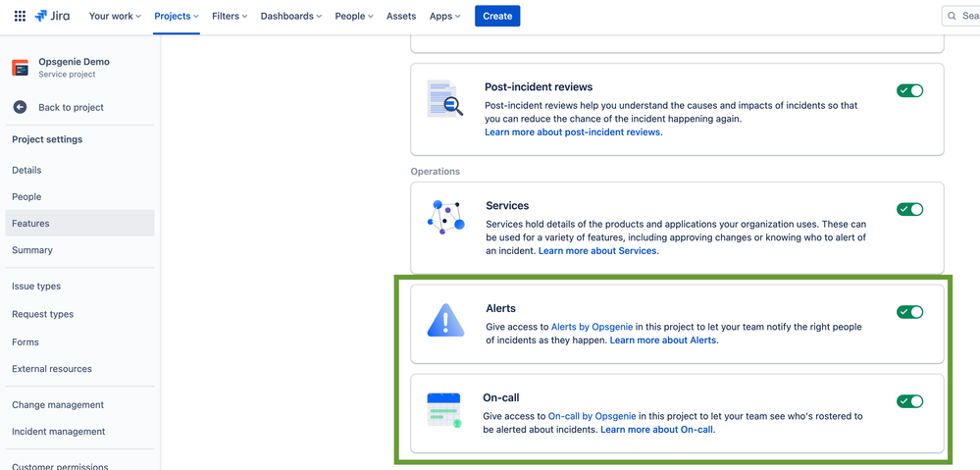
Task: Click the Opsgenie Demo project avatar
Action: pyautogui.click(x=20, y=68)
